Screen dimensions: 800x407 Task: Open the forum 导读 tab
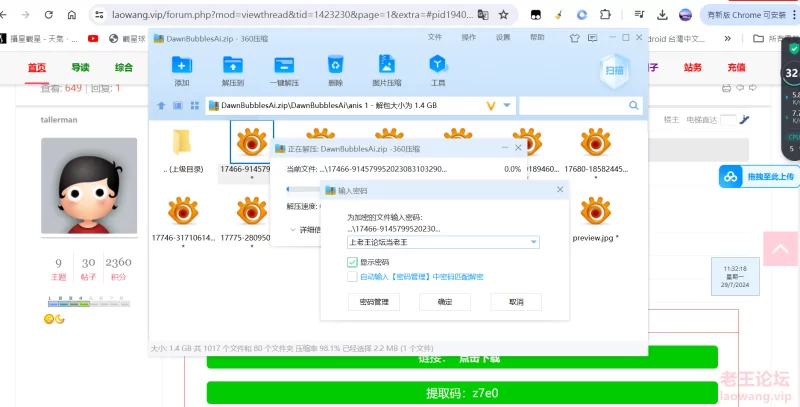pos(80,67)
